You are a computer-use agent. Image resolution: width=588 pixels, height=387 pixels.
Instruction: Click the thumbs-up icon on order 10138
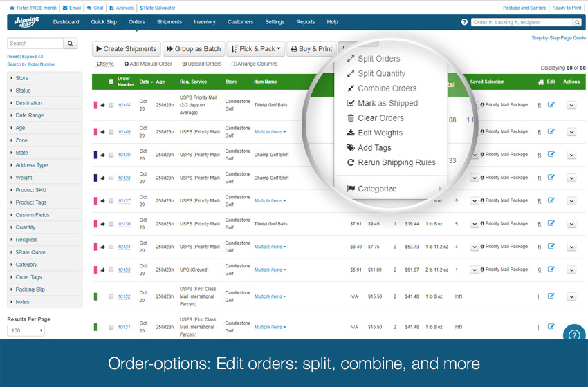[103, 178]
